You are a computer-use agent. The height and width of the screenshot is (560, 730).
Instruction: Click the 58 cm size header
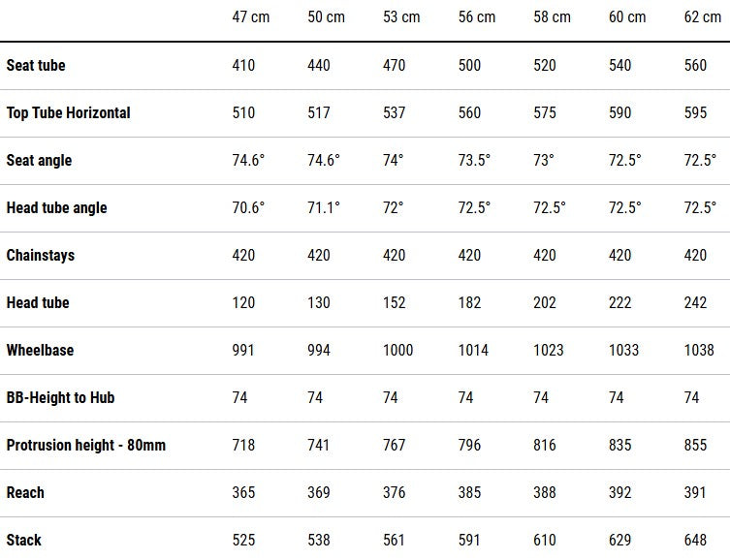[553, 17]
